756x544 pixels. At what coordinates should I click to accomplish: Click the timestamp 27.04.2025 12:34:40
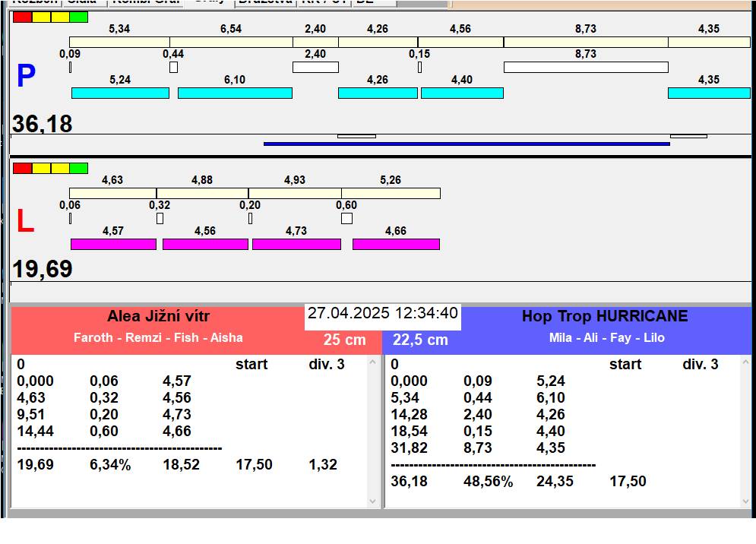[x=383, y=314]
